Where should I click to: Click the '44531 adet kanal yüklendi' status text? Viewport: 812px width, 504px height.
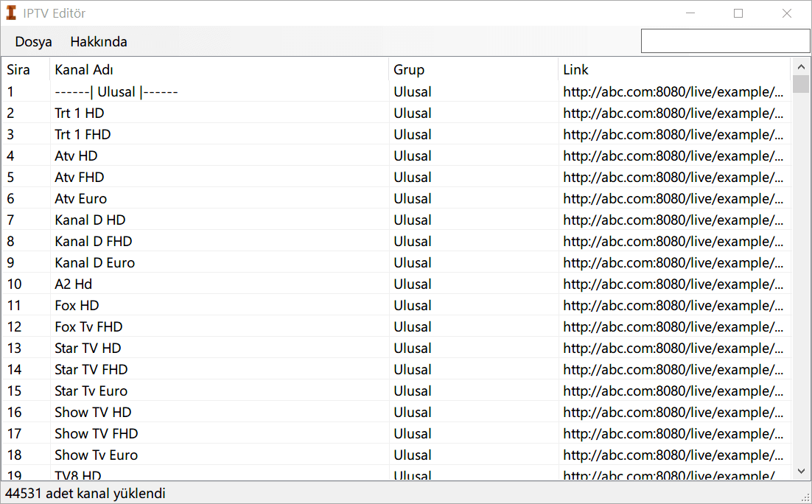tap(85, 493)
